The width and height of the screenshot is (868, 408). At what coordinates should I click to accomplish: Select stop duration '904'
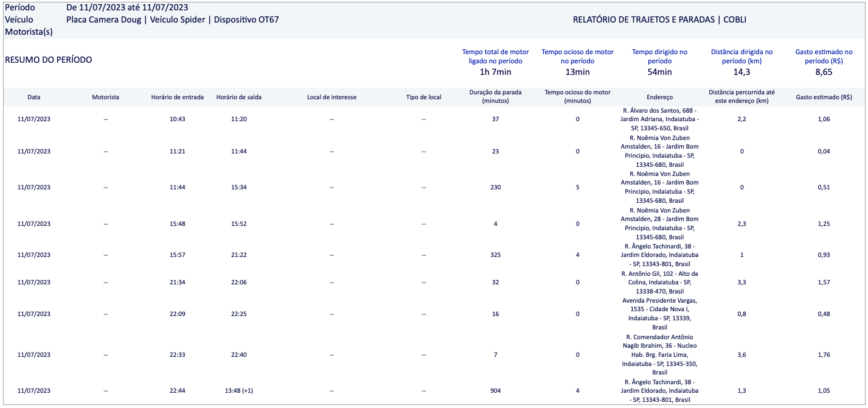click(495, 390)
